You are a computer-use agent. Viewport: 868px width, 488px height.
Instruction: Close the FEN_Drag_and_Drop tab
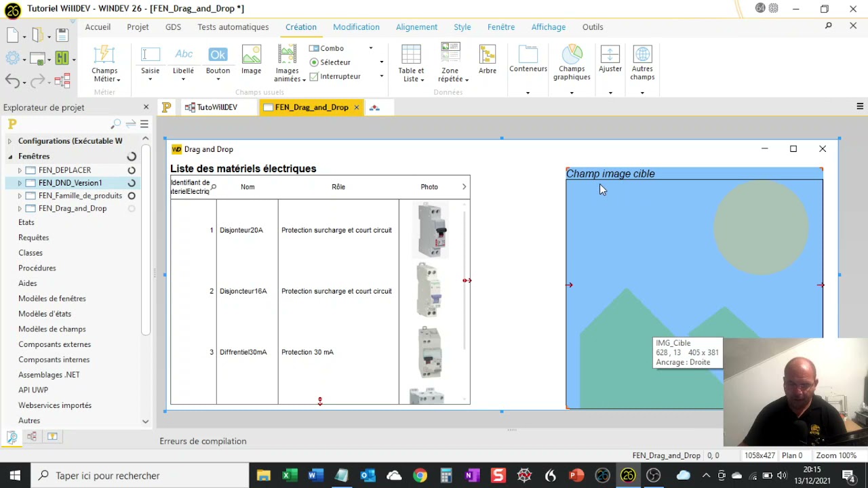tap(356, 107)
